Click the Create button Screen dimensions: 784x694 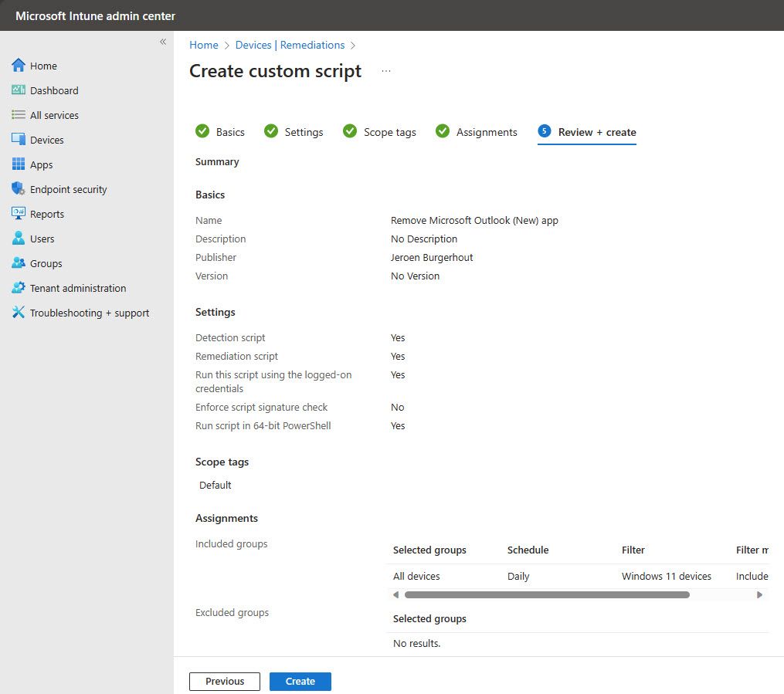300,682
